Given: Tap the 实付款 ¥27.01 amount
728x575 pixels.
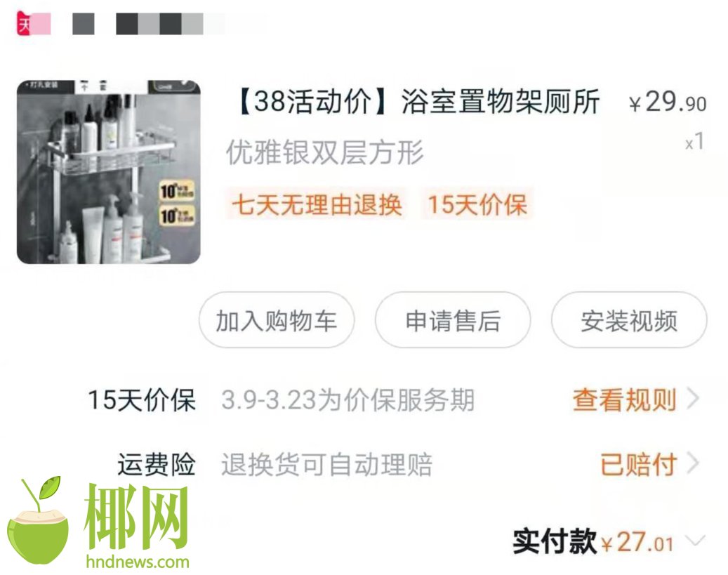Looking at the screenshot, I should click(x=637, y=543).
